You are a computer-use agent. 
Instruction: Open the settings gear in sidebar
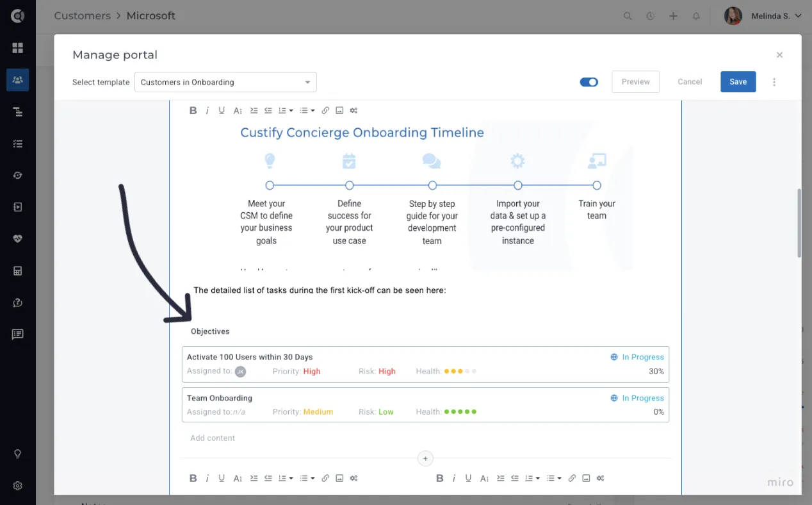tap(18, 486)
